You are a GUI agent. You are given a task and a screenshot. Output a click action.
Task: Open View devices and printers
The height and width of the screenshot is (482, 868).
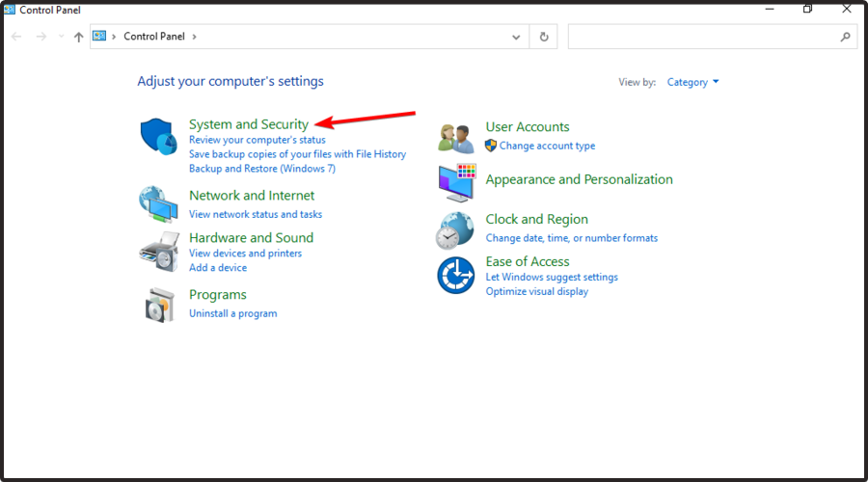(245, 254)
